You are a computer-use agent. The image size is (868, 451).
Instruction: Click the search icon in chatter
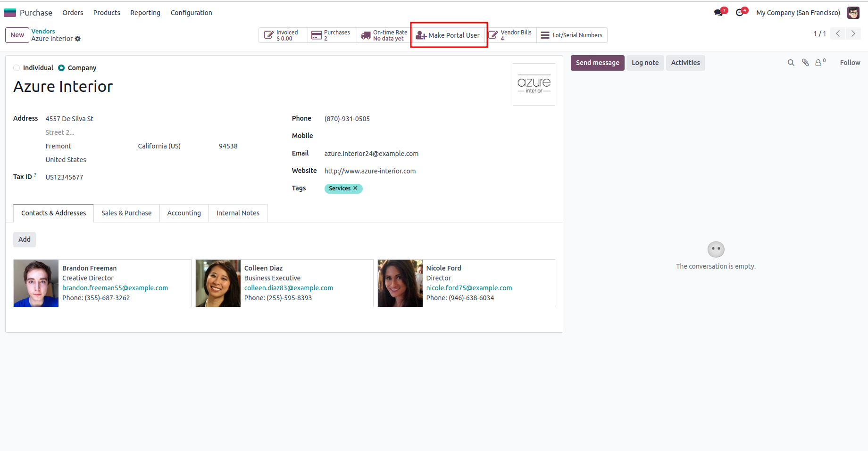(791, 63)
